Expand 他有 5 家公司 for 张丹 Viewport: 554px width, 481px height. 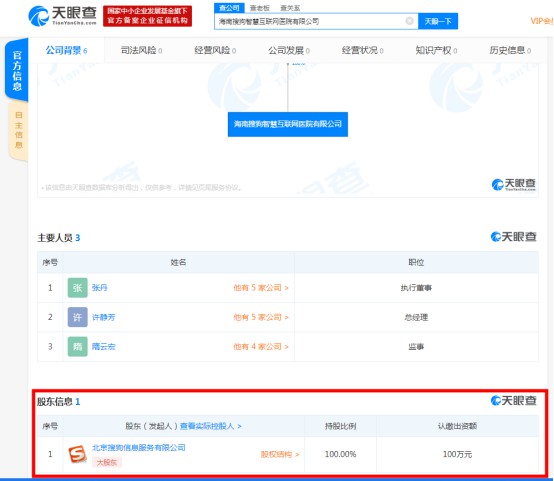pos(261,288)
